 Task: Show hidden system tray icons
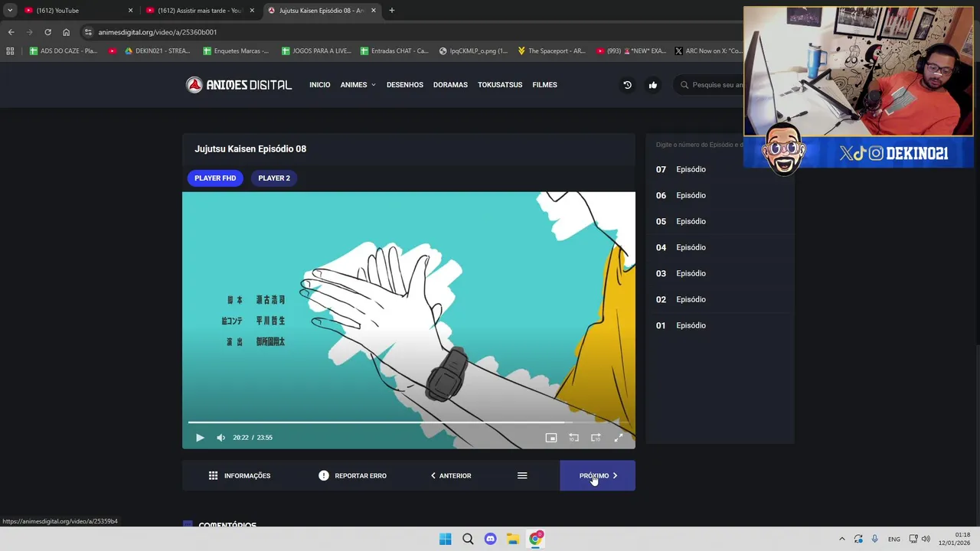click(841, 539)
